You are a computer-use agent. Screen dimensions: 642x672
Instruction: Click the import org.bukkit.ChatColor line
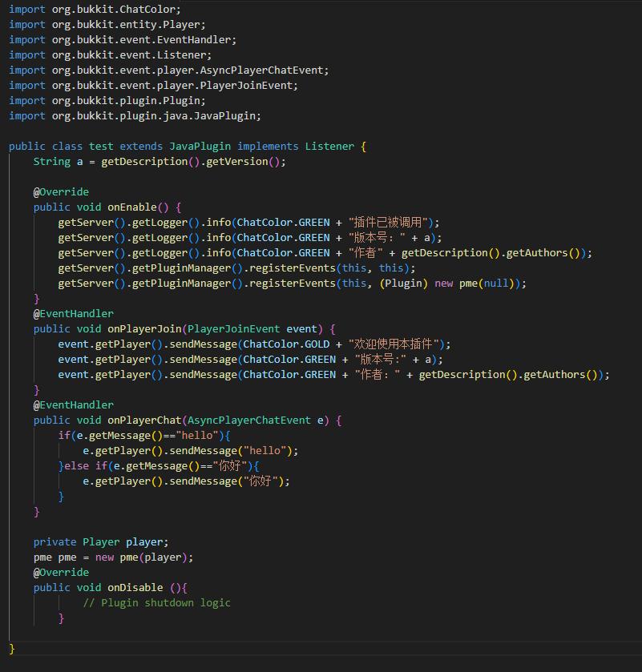[x=95, y=10]
